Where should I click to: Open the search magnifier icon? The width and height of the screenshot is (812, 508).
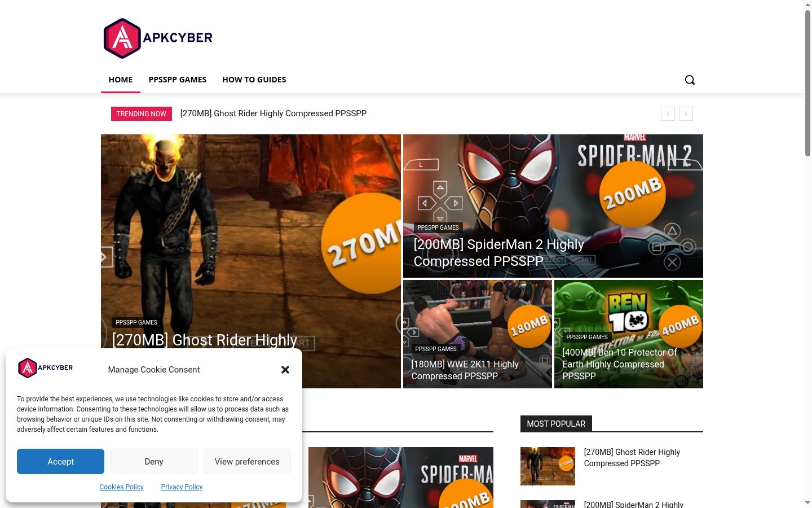[x=690, y=80]
